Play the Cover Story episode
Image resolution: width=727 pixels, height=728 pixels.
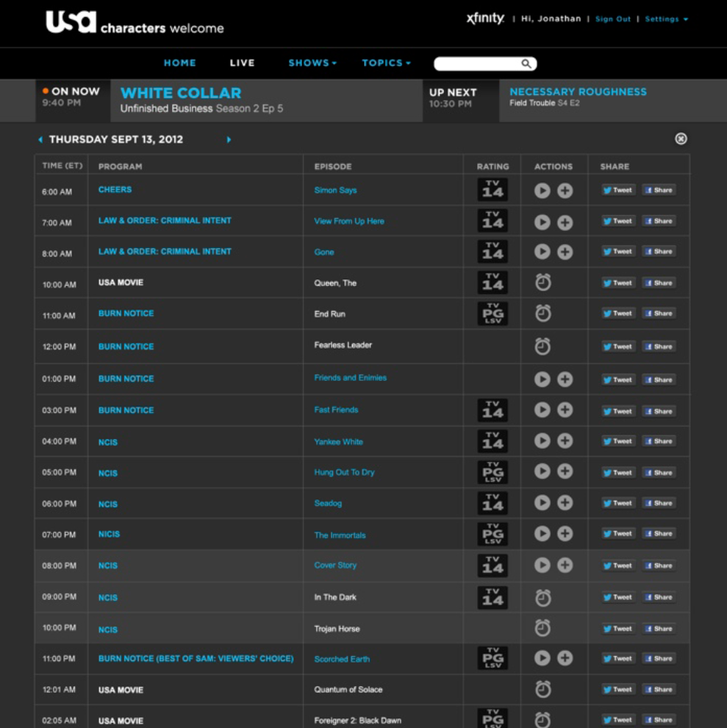click(542, 565)
